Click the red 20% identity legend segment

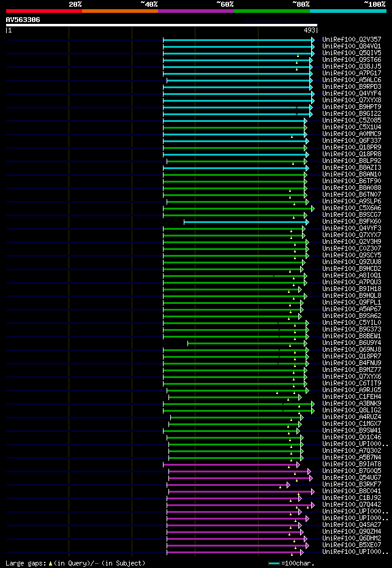click(x=44, y=11)
